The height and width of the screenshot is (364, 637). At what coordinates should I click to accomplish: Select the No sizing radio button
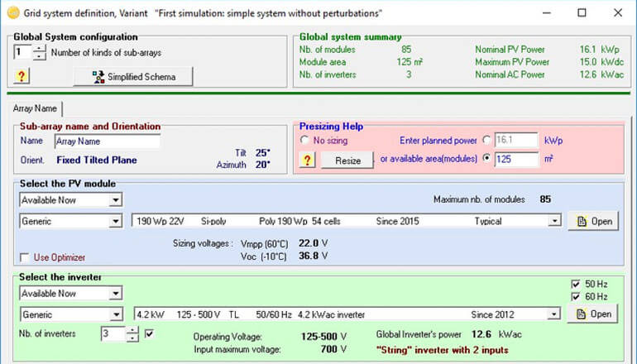(304, 140)
